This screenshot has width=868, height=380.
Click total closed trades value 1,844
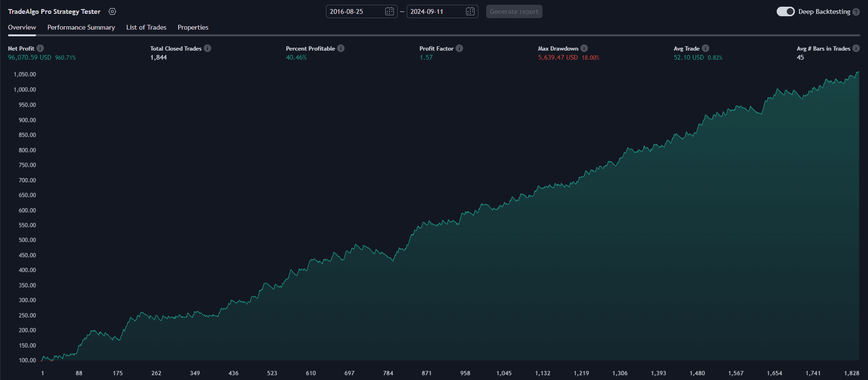click(x=159, y=57)
